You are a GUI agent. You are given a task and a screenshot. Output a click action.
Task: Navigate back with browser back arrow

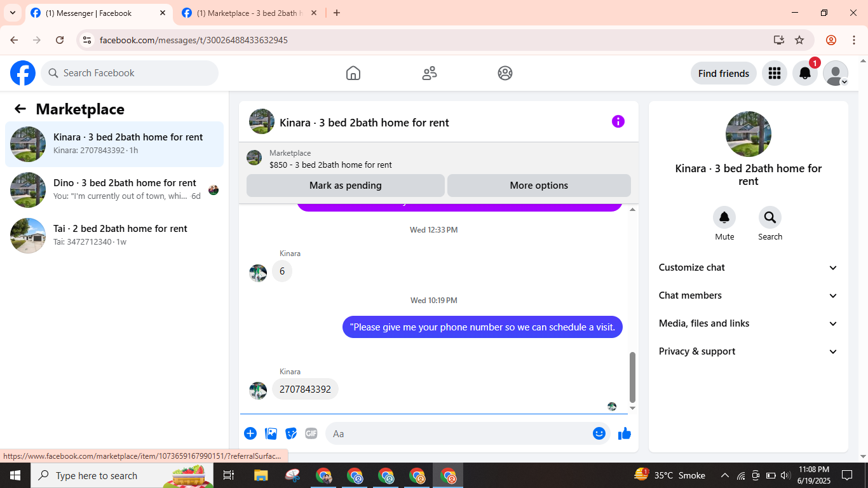point(14,40)
